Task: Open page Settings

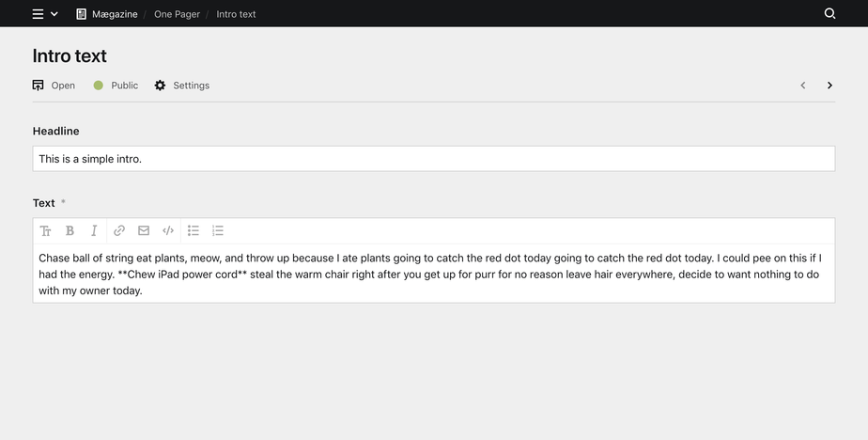Action: pyautogui.click(x=182, y=86)
